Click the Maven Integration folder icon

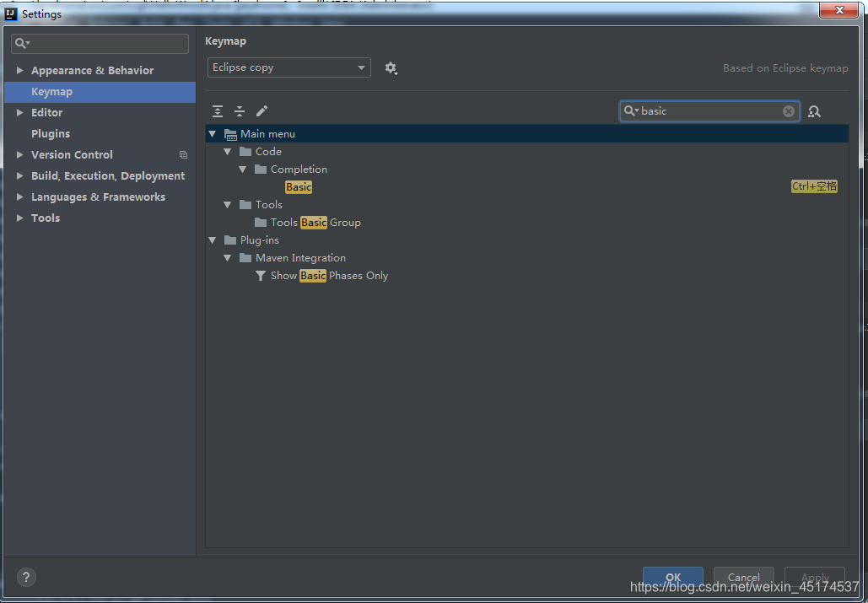click(x=245, y=258)
